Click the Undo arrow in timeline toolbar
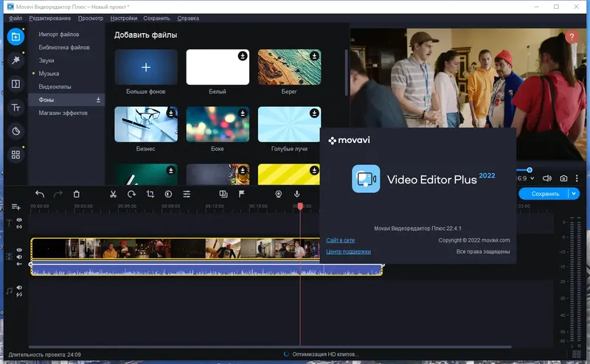Image resolution: width=590 pixels, height=364 pixels. (x=40, y=194)
